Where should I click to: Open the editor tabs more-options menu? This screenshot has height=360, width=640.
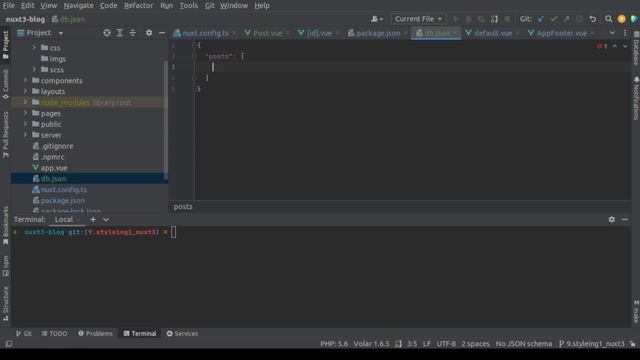click(x=625, y=33)
